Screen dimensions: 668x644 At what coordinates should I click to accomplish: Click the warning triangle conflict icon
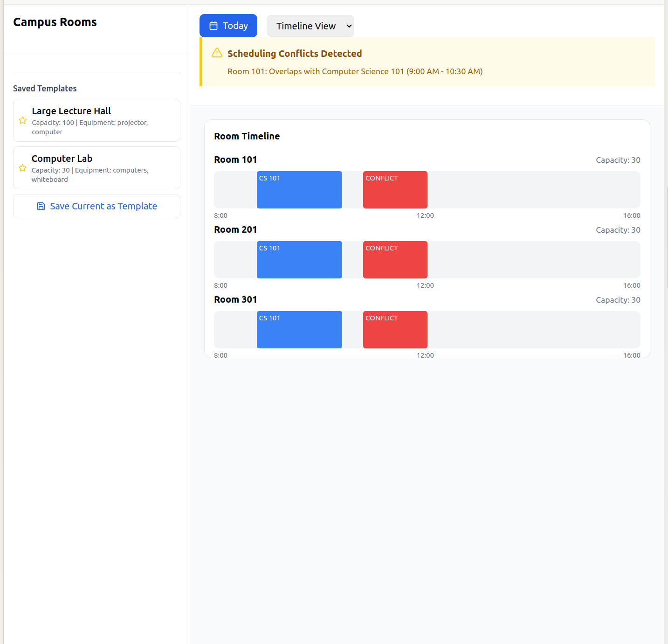coord(217,53)
